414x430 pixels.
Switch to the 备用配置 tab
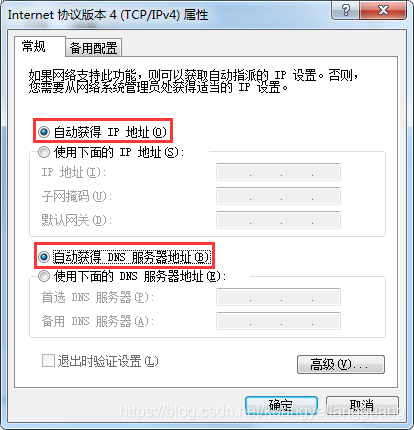click(x=93, y=48)
